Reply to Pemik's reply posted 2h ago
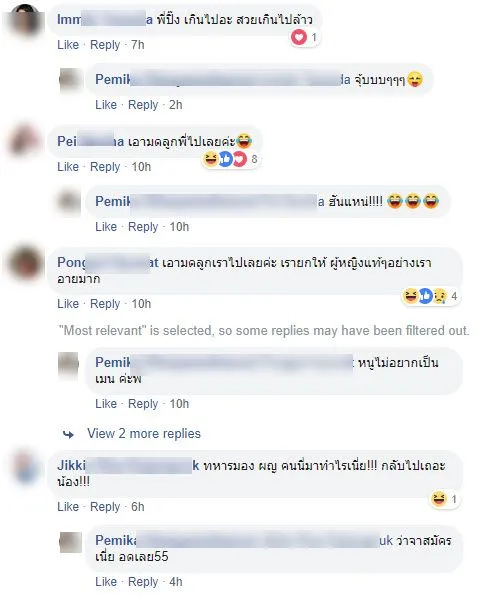 [x=143, y=105]
